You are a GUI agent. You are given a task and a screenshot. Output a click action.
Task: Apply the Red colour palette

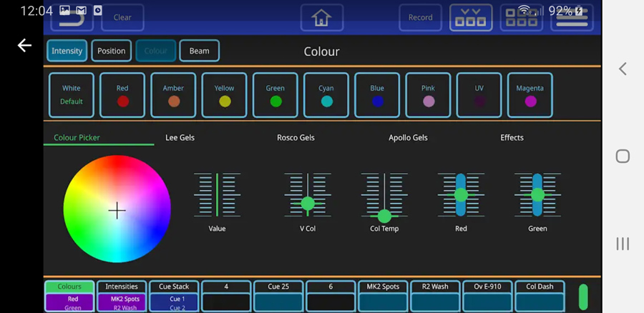click(x=122, y=95)
